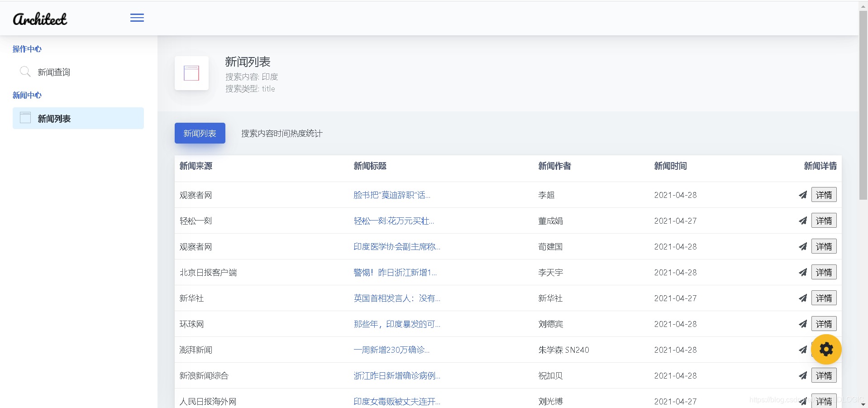This screenshot has height=408, width=868.
Task: Click the vertical scrollbar down arrow
Action: [863, 404]
